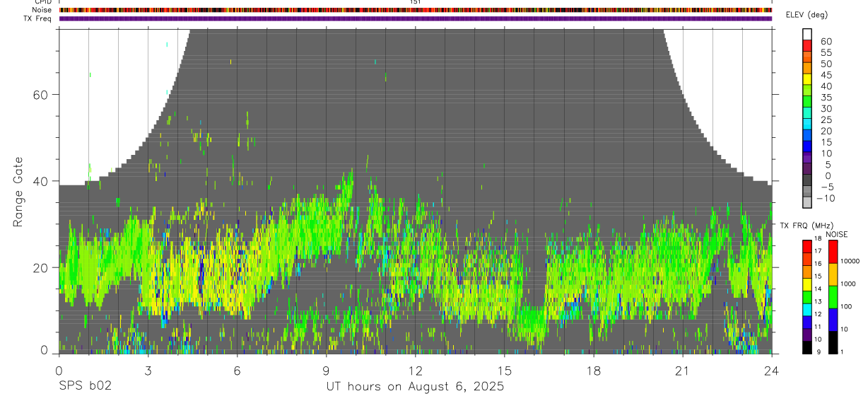
Task: Click x-axis tick label "24"
Action: 772,371
